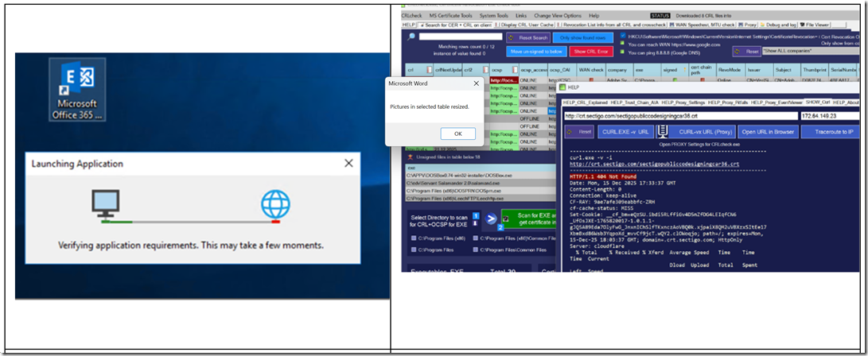The height and width of the screenshot is (356, 868).
Task: Click Reset next to the companies dropdown
Action: 747,51
